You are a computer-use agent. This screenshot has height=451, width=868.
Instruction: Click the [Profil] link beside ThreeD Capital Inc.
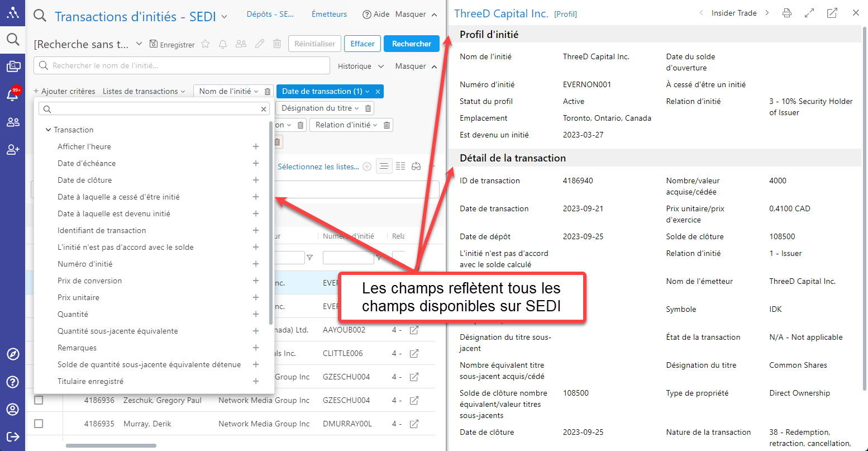click(566, 14)
